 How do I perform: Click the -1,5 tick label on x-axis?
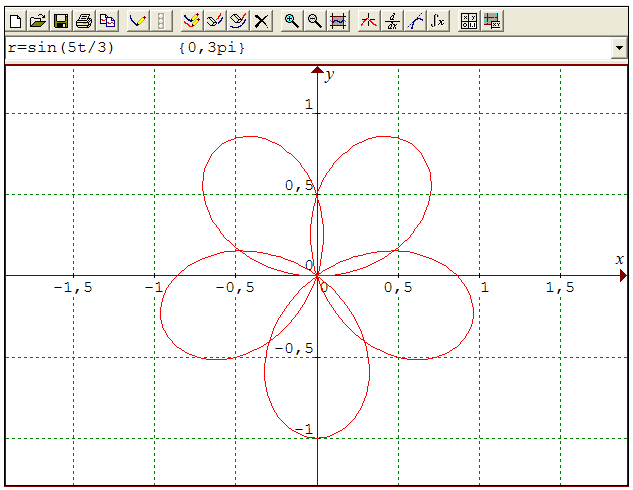tap(73, 287)
